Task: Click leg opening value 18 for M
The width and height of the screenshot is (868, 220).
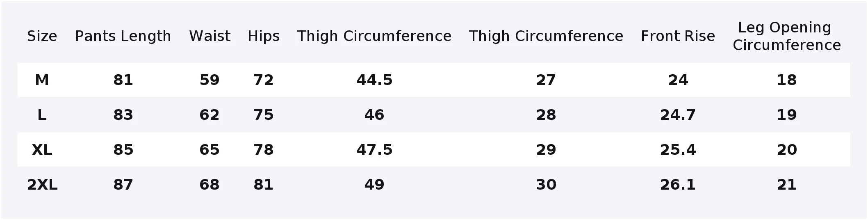Action: [787, 80]
